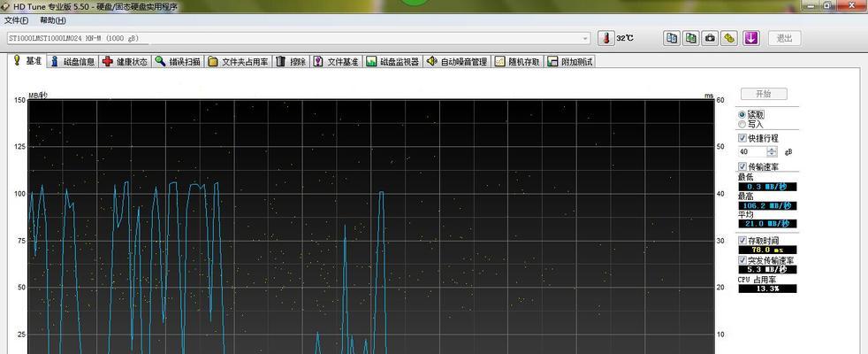Click the camera save screenshot icon
Image resolution: width=868 pixels, height=354 pixels.
(x=711, y=38)
